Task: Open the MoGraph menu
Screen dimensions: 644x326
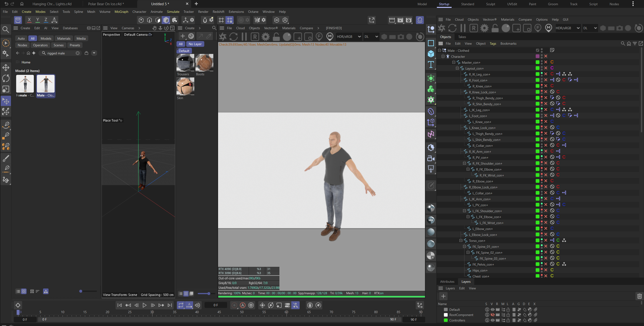Action: coord(121,11)
